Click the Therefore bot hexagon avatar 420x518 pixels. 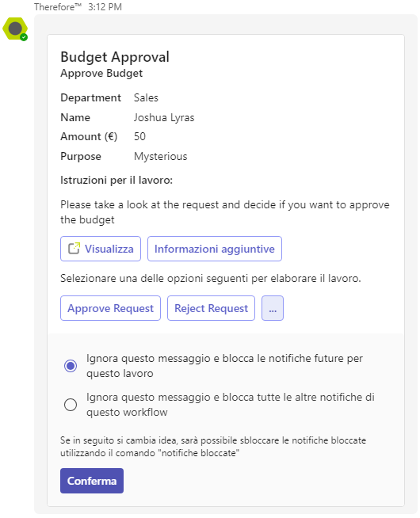[x=15, y=29]
